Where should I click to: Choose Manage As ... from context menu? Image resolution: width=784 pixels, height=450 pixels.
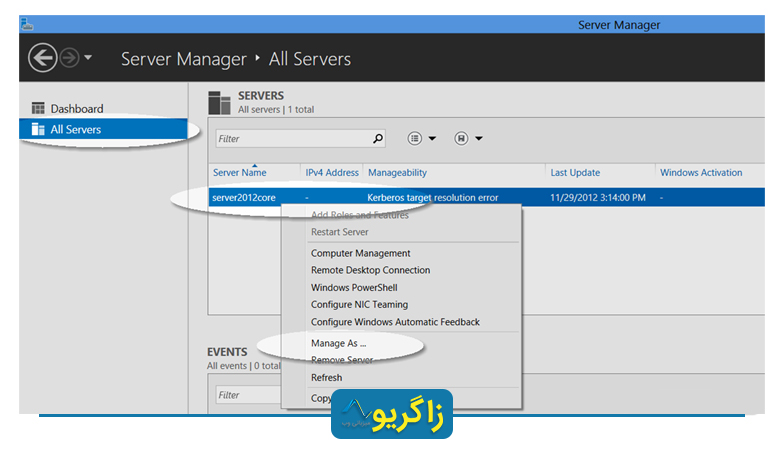[x=338, y=343]
